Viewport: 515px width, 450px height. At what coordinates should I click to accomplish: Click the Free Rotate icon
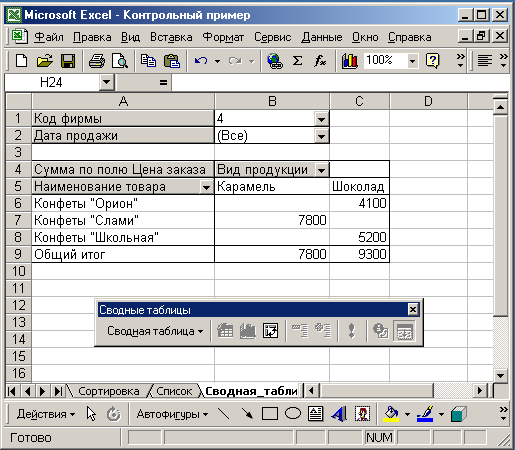pos(113,414)
